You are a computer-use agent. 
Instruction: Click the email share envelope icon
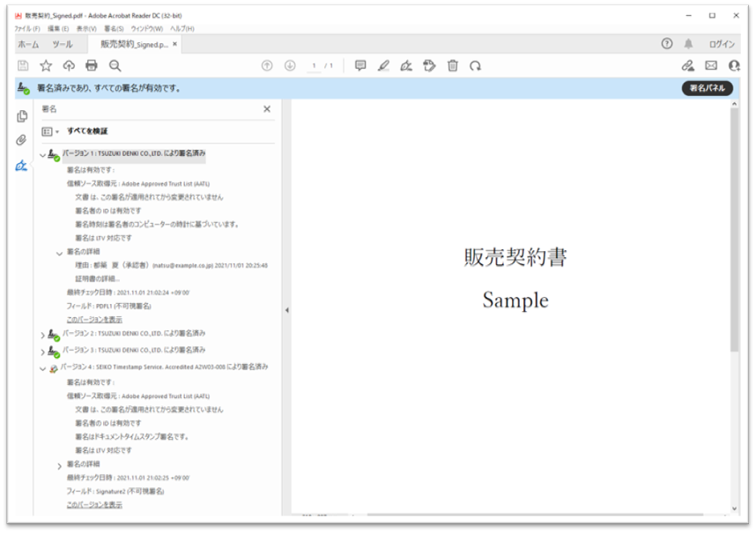[x=711, y=65]
